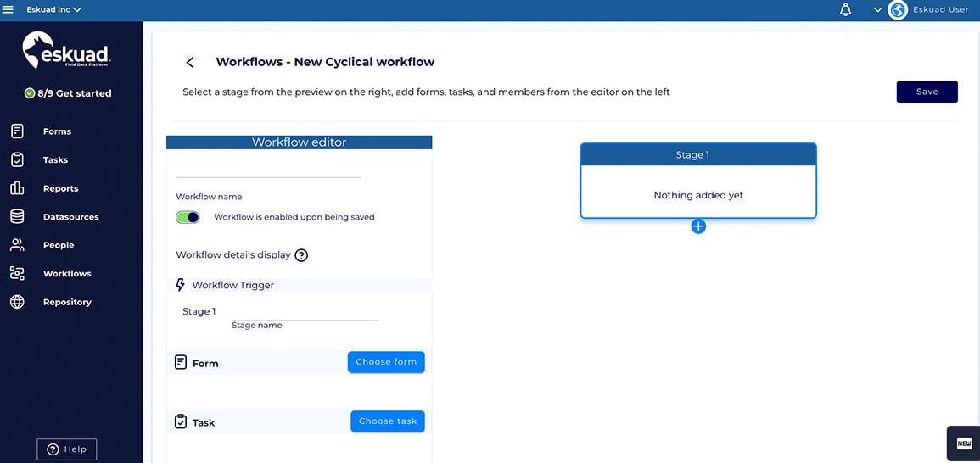Click the NEW badge icon
Image resolution: width=980 pixels, height=463 pixels.
point(964,443)
